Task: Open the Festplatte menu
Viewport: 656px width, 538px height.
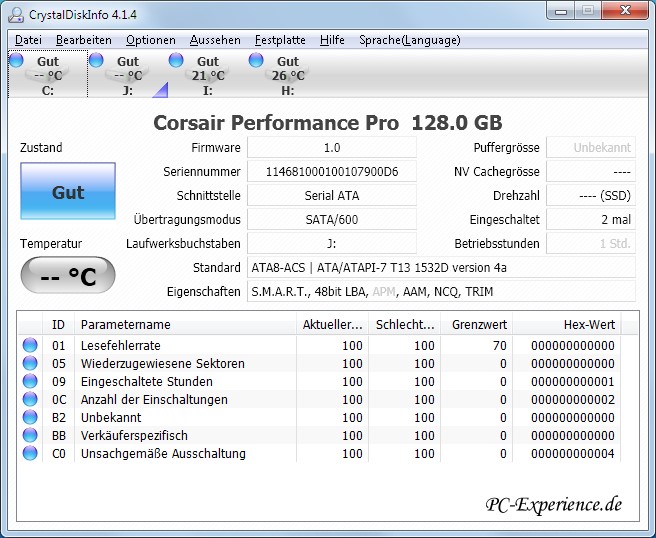Action: (x=280, y=40)
